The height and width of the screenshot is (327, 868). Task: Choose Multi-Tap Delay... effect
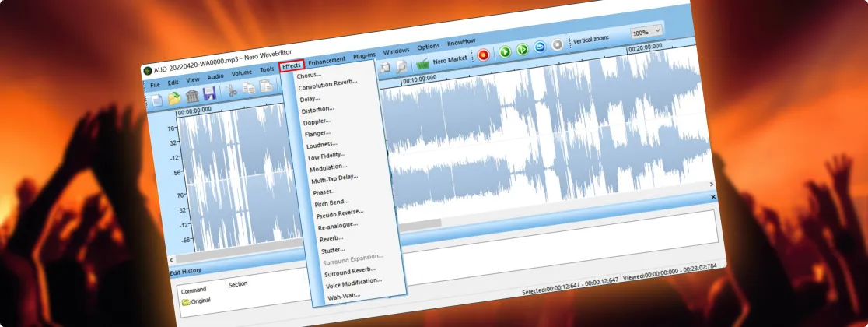click(x=335, y=179)
